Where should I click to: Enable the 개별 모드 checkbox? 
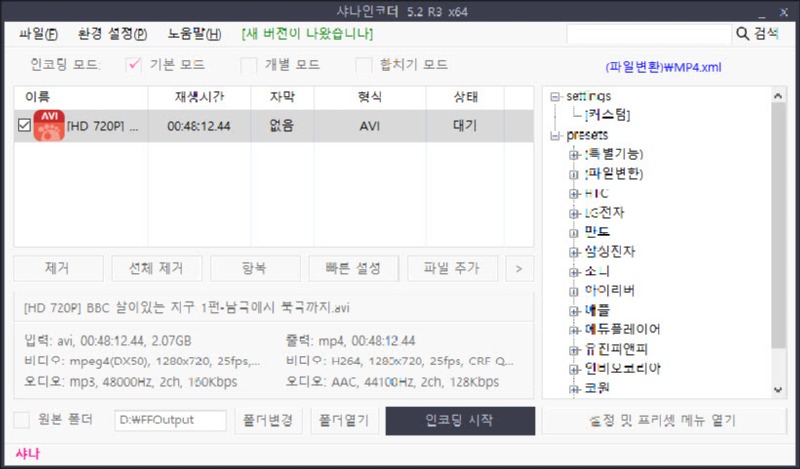[249, 65]
